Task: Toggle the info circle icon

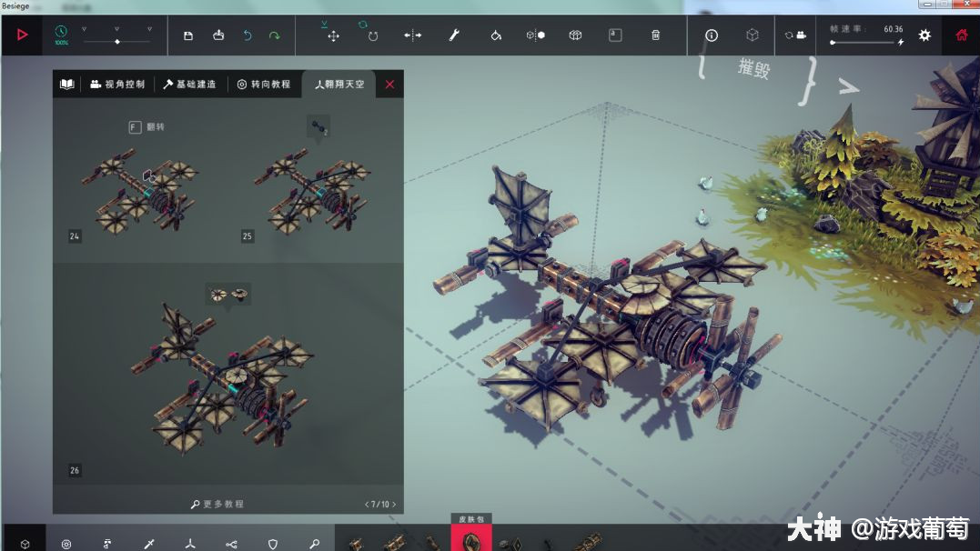Action: coord(712,35)
